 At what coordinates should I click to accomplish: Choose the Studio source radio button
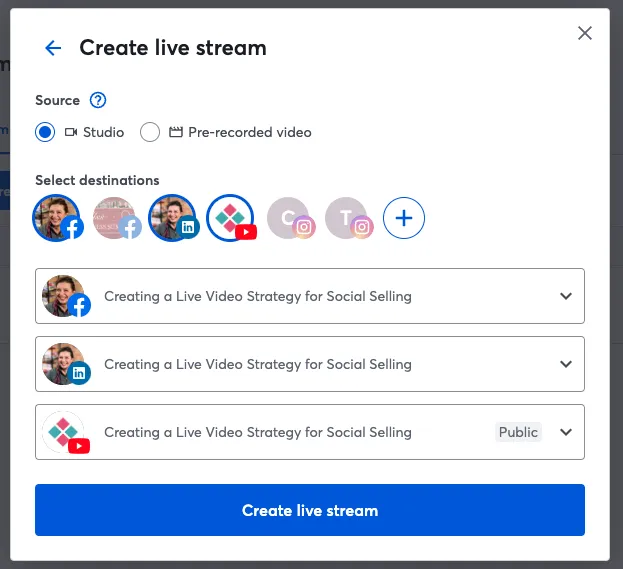tap(45, 132)
